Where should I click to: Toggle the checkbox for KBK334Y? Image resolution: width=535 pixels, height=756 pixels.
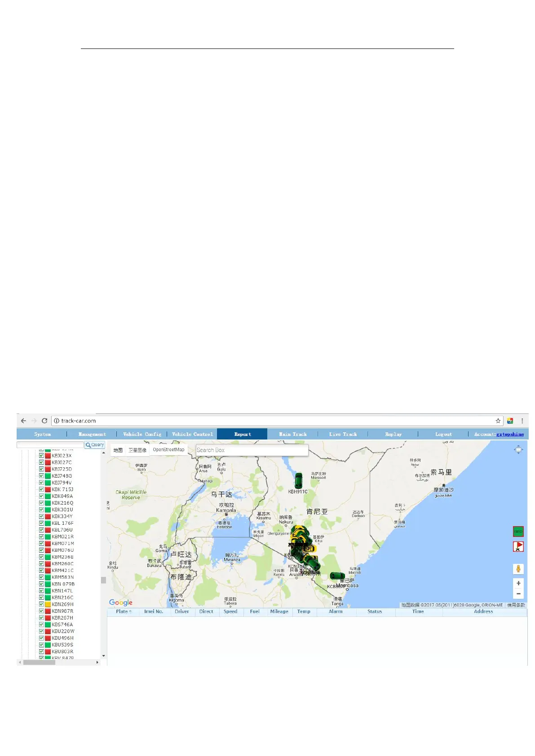click(41, 516)
